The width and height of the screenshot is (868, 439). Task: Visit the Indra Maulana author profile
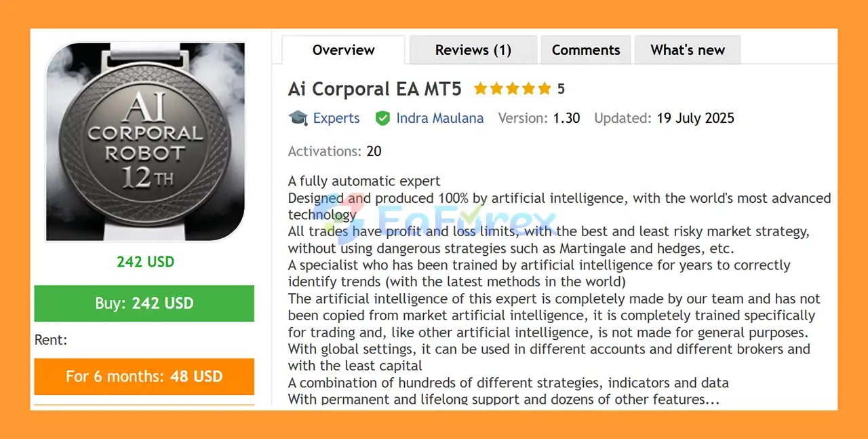tap(440, 118)
